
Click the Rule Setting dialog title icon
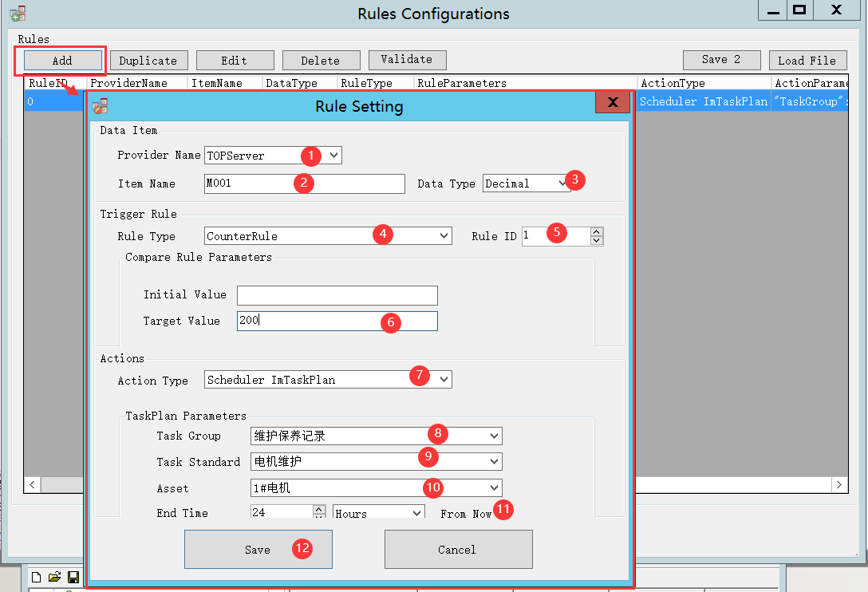tap(101, 106)
